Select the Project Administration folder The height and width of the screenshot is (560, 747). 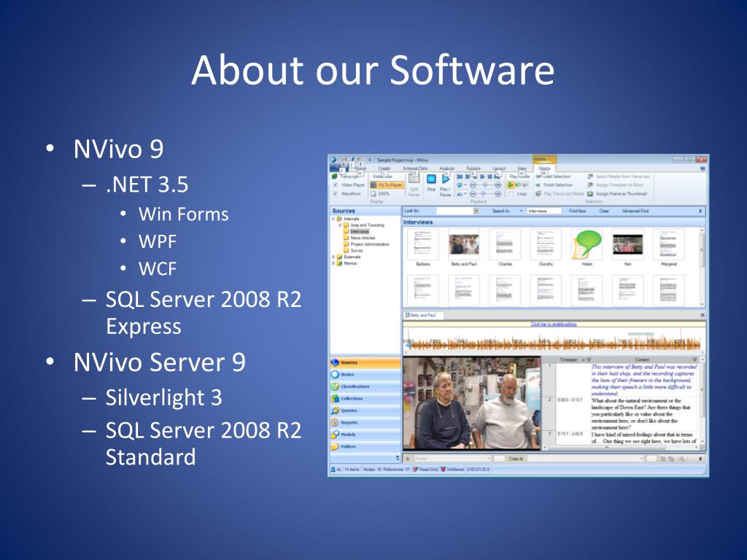[x=366, y=244]
